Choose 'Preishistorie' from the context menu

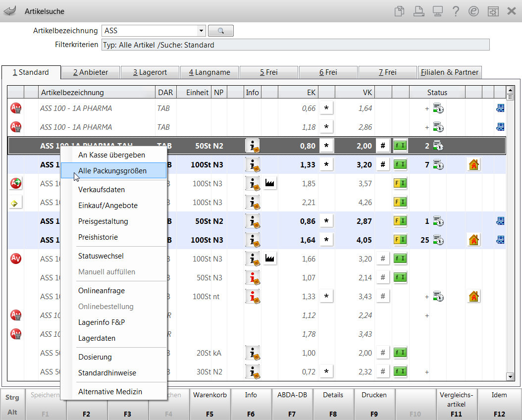(x=98, y=237)
